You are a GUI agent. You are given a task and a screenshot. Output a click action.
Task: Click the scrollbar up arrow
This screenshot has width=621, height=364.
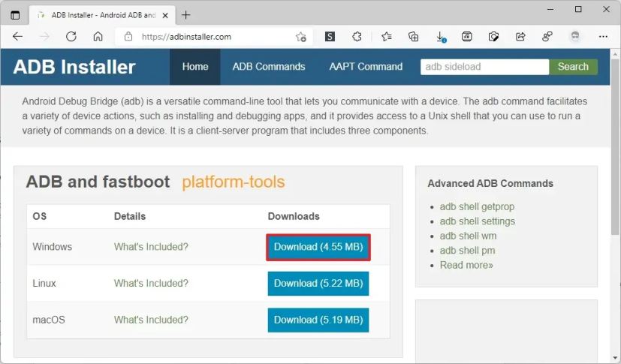(615, 54)
